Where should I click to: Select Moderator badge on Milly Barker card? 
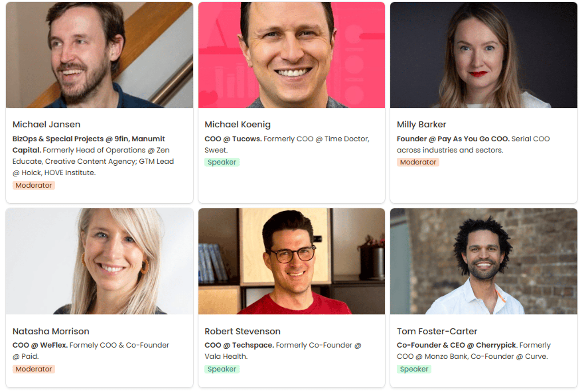coord(418,162)
